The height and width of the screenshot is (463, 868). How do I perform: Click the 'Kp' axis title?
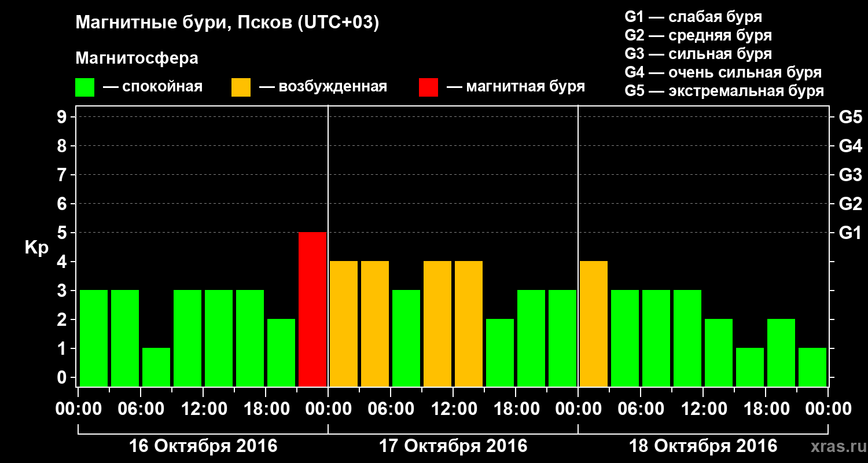36,247
